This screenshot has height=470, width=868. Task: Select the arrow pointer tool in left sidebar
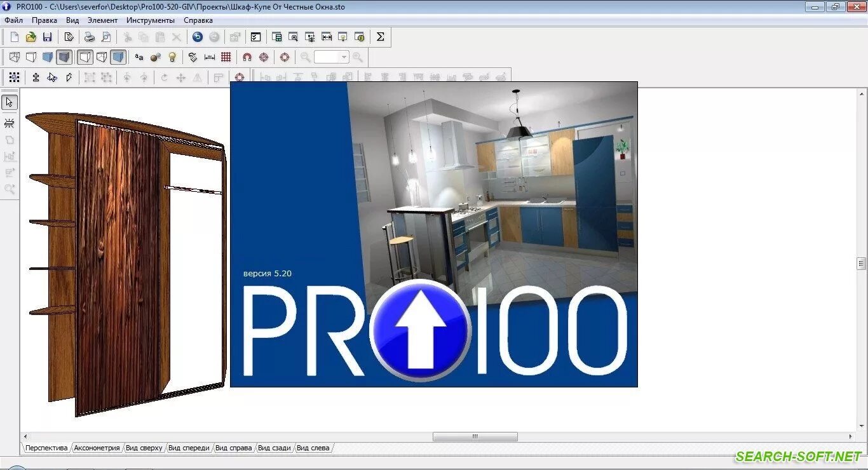10,102
